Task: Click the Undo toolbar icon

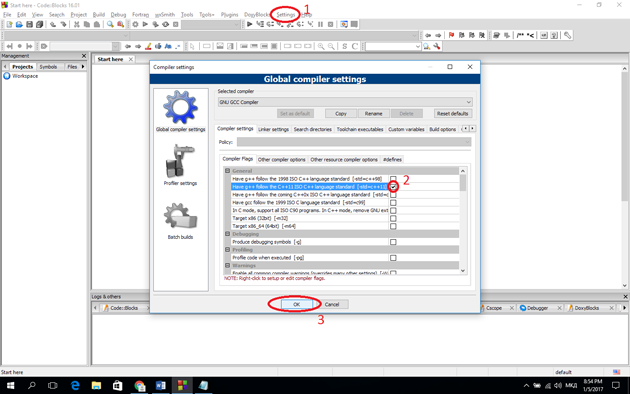Action: [x=53, y=24]
